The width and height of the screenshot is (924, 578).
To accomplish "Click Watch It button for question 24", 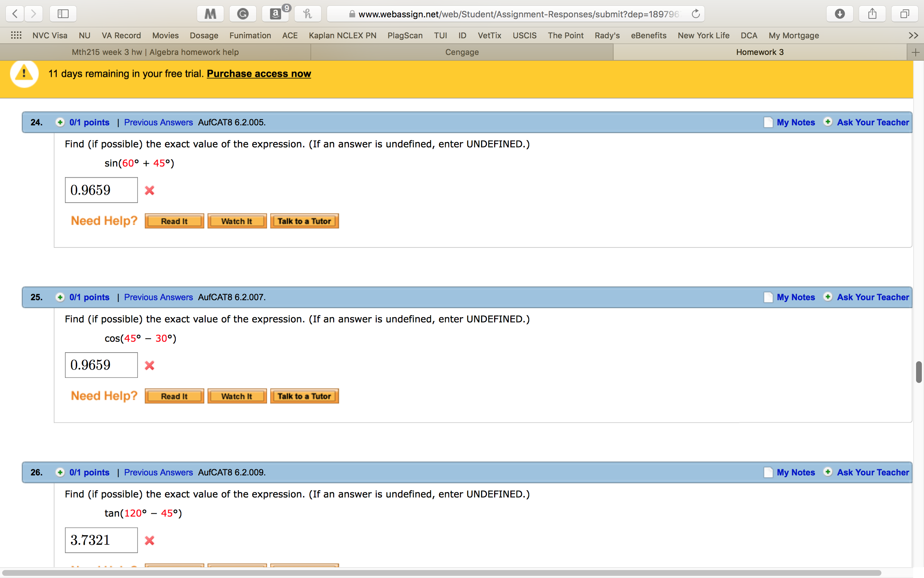I will click(237, 221).
